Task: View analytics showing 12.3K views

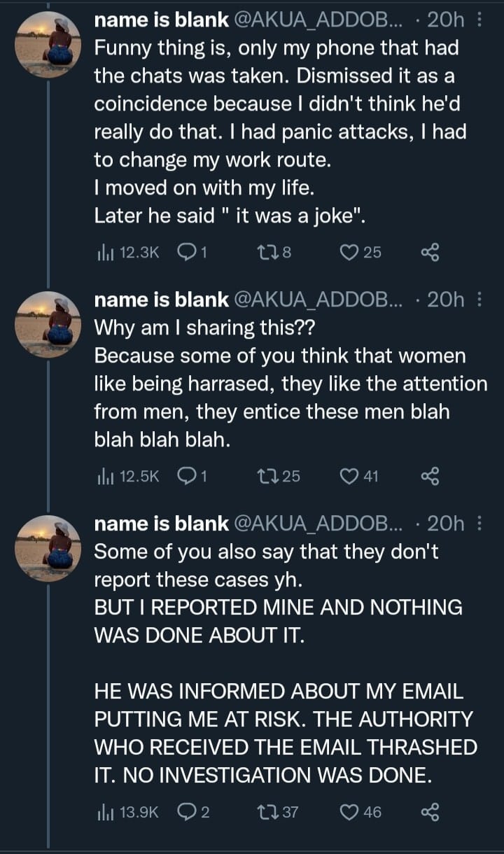Action: tap(128, 252)
